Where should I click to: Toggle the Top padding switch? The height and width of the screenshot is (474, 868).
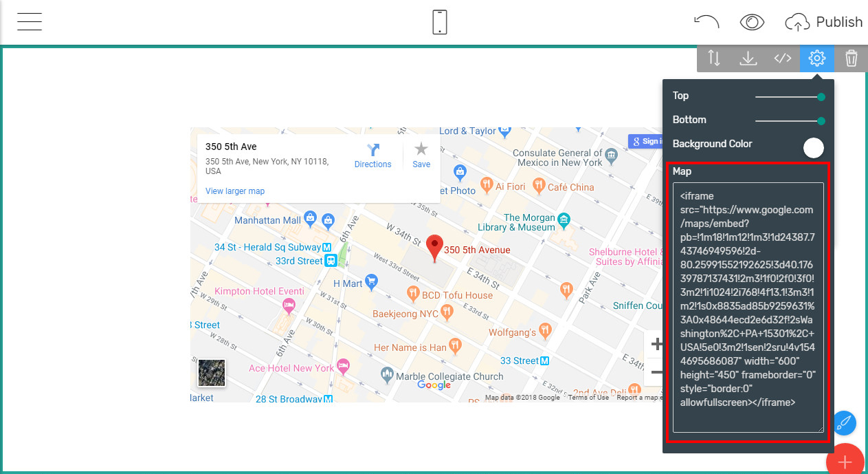(822, 96)
